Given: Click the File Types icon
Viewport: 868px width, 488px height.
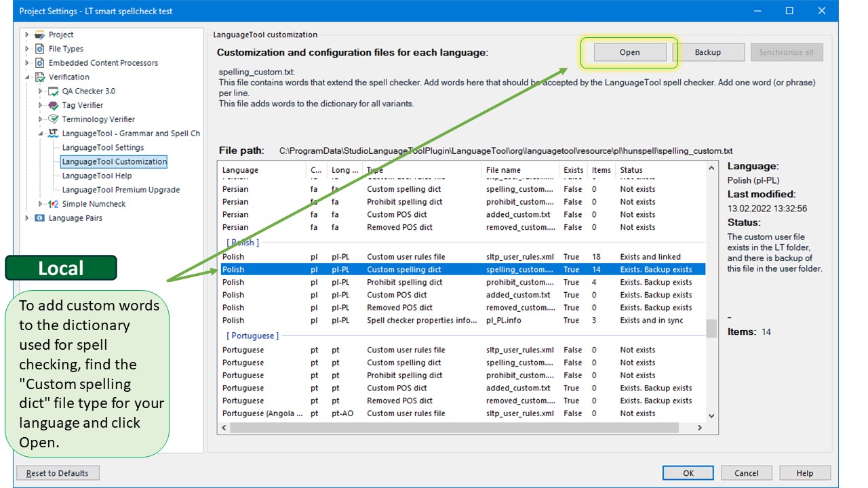Looking at the screenshot, I should pos(40,49).
